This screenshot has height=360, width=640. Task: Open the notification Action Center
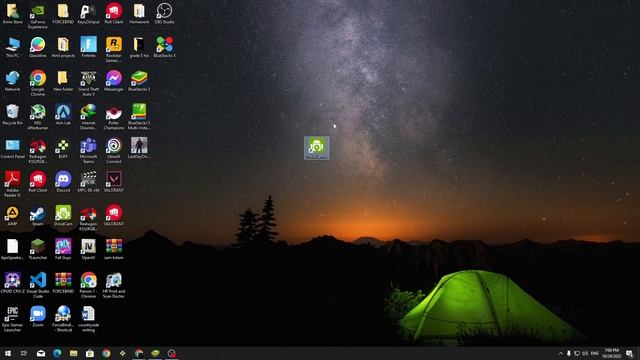(630, 353)
